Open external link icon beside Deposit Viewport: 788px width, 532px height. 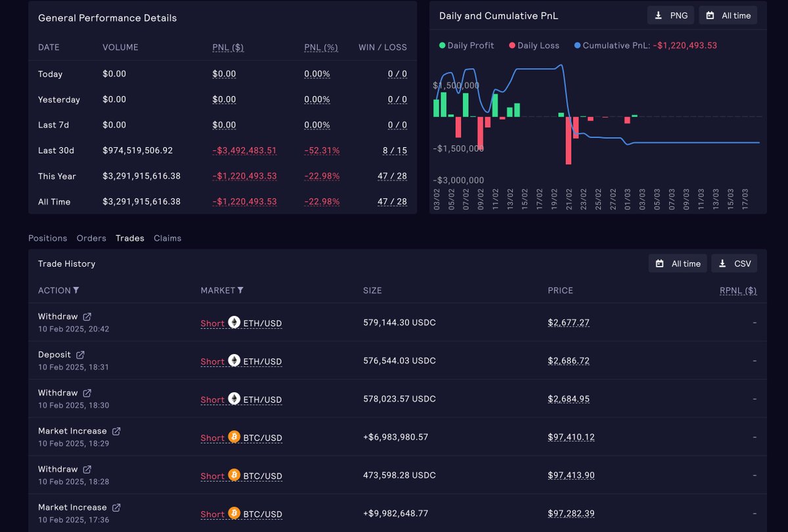click(80, 355)
